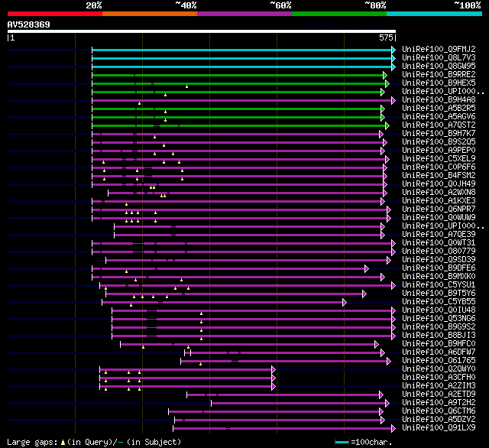Click the UniRef100_B9H4A8 label
The height and width of the screenshot is (448, 489).
click(439, 99)
